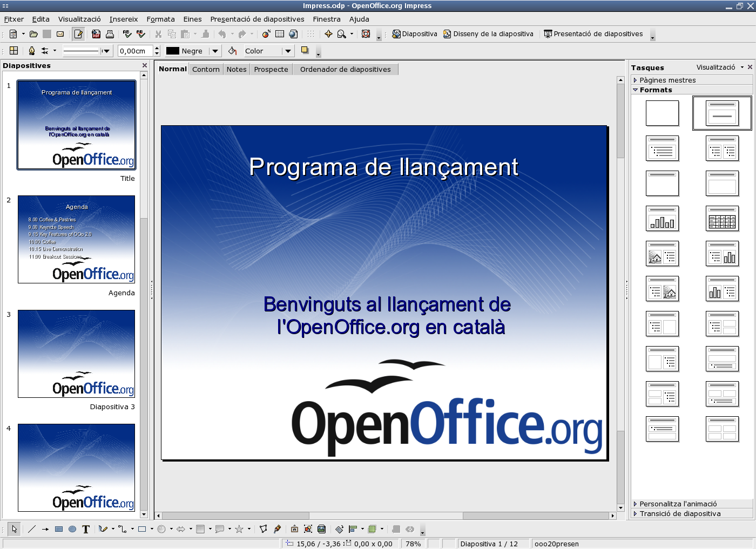This screenshot has height=549, width=756.
Task: Export directly as PDF icon
Action: pyautogui.click(x=96, y=34)
